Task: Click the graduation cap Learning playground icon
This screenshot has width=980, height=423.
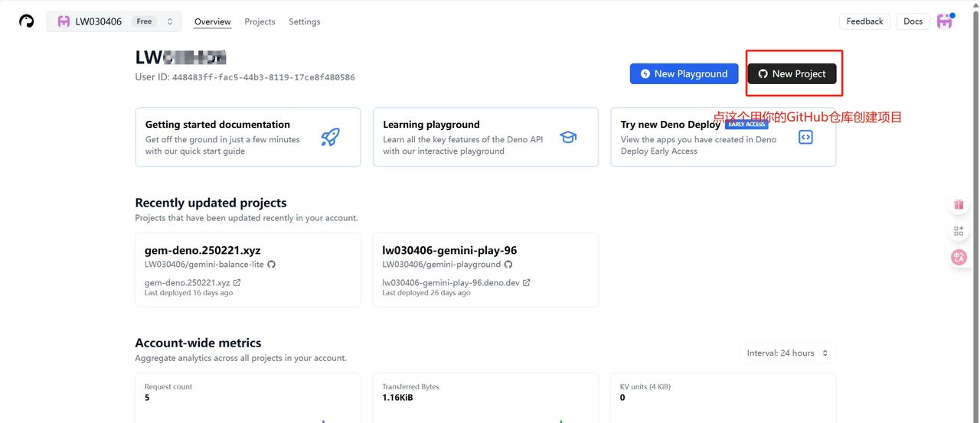Action: pyautogui.click(x=567, y=138)
